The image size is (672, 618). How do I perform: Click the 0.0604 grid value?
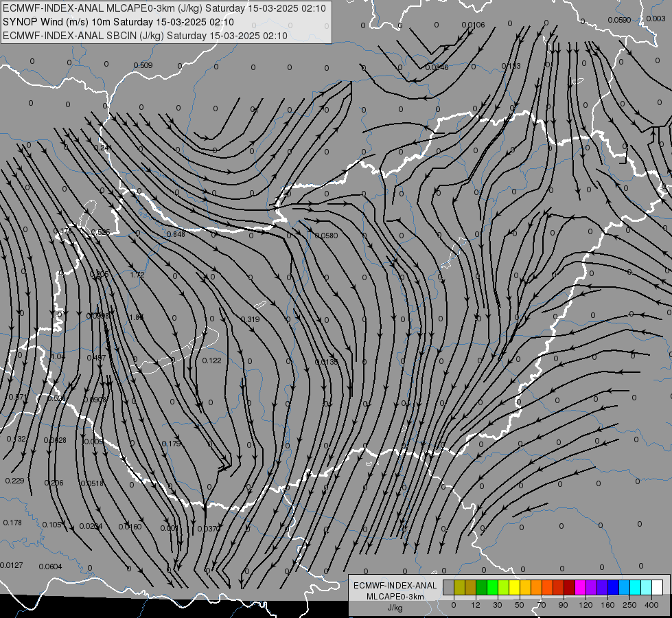click(x=50, y=566)
